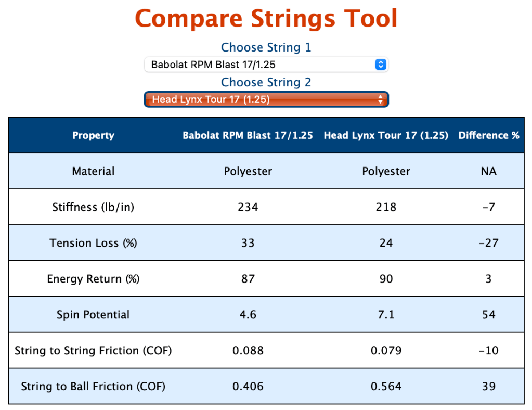The height and width of the screenshot is (410, 532).
Task: Click the Compare Strings Tool heading
Action: pos(266,19)
